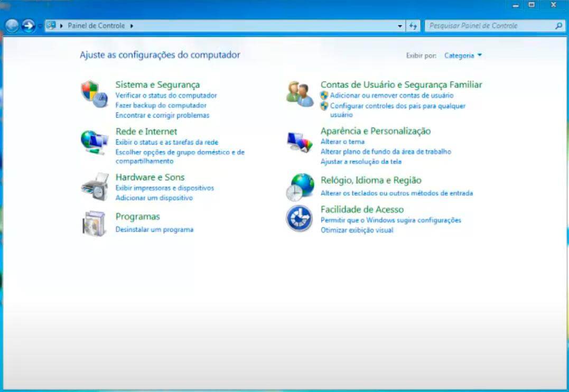Open Ajustar a resolução da tela
The width and height of the screenshot is (569, 392).
click(361, 162)
